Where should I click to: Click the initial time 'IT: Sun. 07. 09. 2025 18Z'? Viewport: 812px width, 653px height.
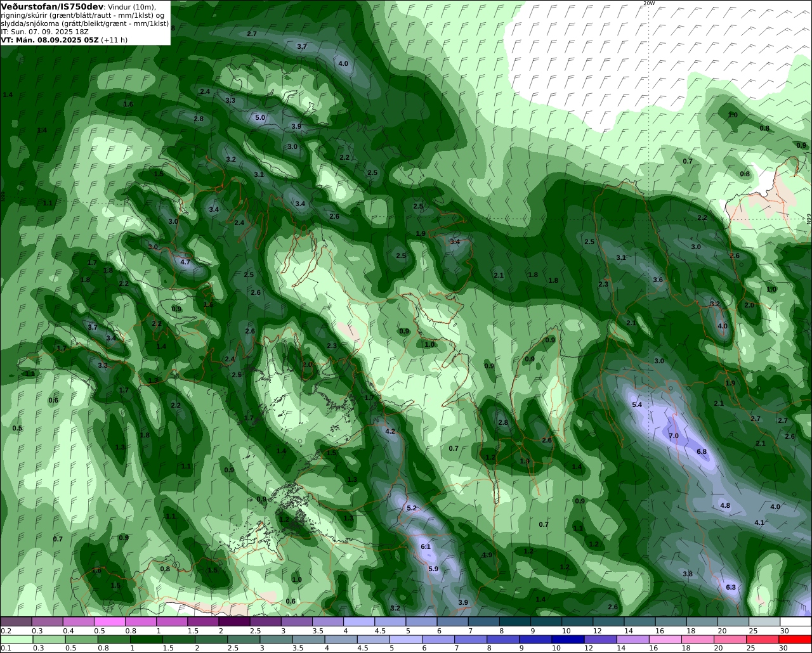(46, 31)
